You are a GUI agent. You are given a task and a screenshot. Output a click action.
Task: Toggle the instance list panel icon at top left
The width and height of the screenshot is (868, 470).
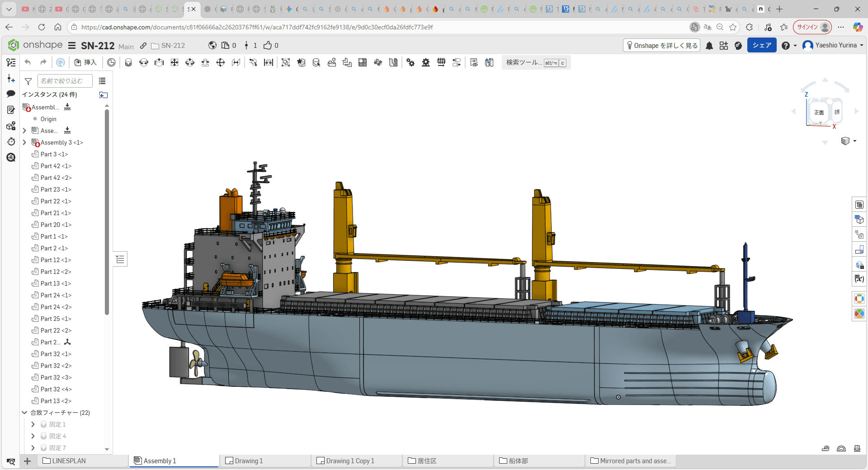click(x=11, y=62)
